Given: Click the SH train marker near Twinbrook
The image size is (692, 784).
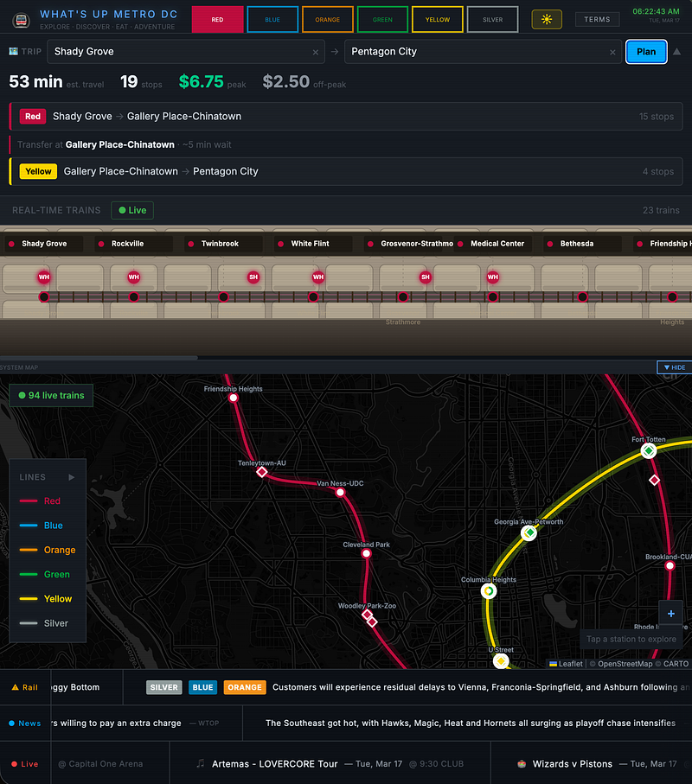Looking at the screenshot, I should coord(253,277).
